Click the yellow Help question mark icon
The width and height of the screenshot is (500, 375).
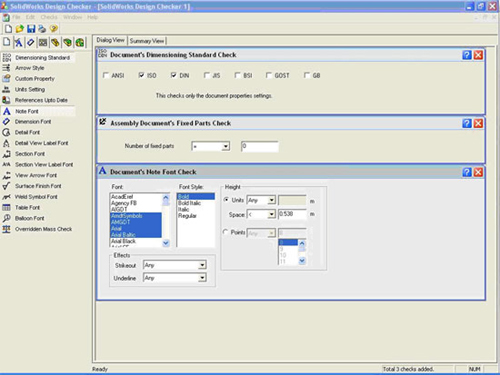(x=53, y=29)
